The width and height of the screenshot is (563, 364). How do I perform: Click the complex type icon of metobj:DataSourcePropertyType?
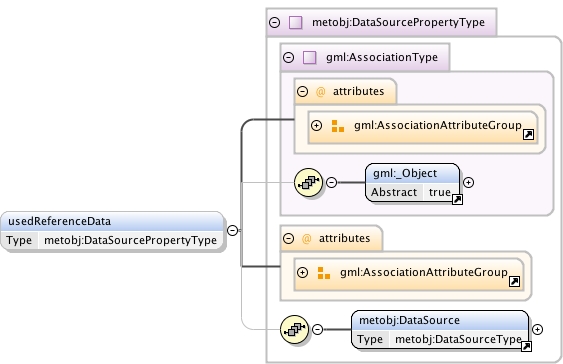tap(296, 23)
